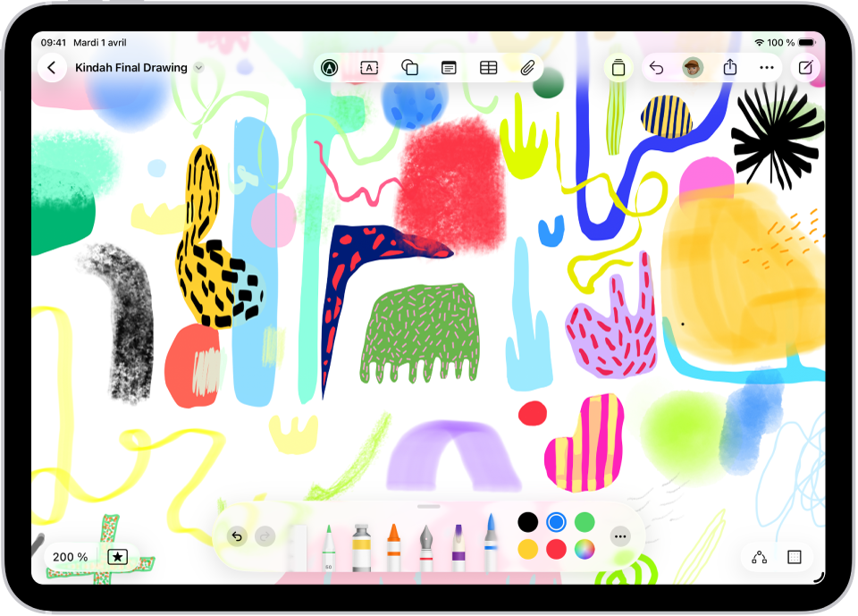Expand extra pen options in the palette
The width and height of the screenshot is (858, 616).
coord(620,536)
